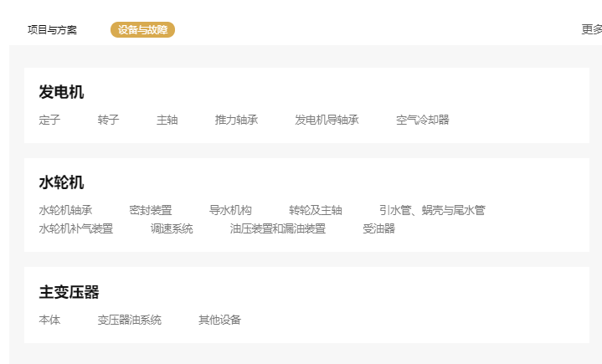Switch to the 项目与方案 tab
Viewport: 602px width, 364px height.
(52, 30)
